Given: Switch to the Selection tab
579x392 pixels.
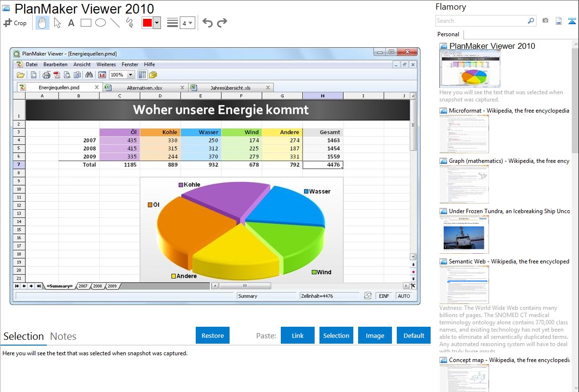Looking at the screenshot, I should click(24, 336).
